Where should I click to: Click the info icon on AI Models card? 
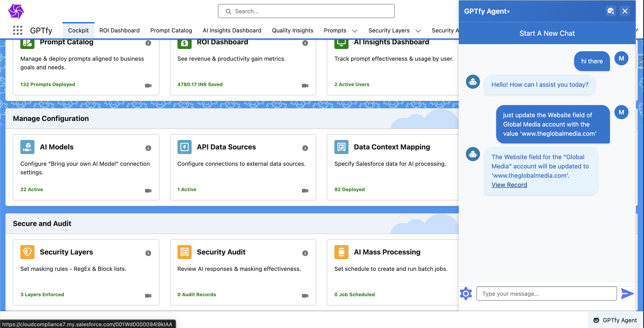[x=148, y=148]
